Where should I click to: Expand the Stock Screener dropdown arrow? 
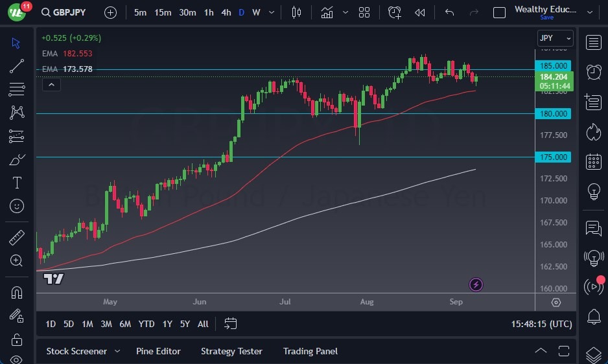point(117,351)
